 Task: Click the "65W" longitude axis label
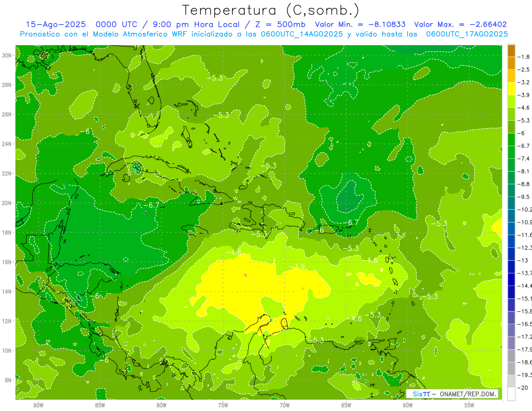point(346,405)
